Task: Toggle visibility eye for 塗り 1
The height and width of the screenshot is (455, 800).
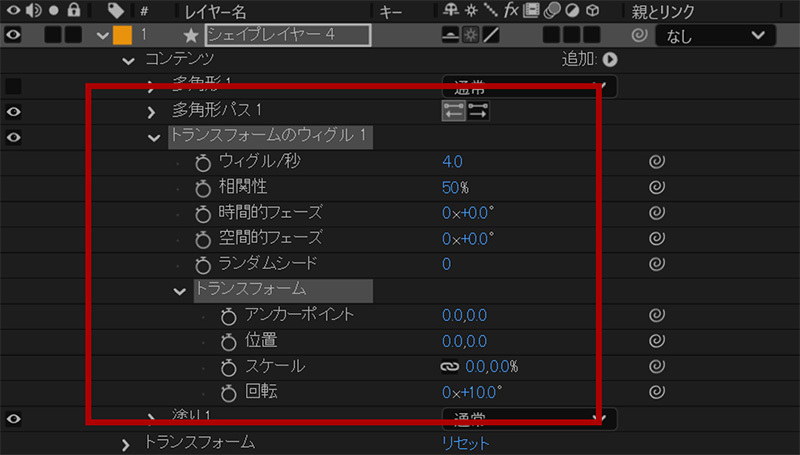Action: coord(14,419)
